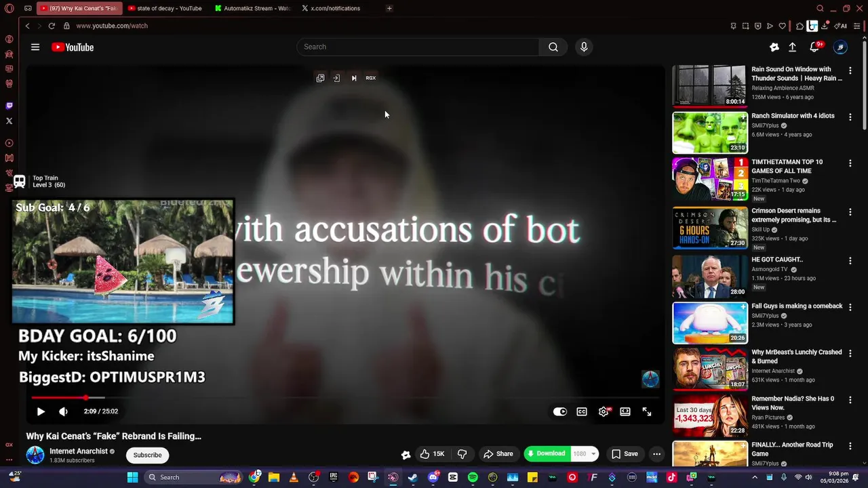The height and width of the screenshot is (488, 868).
Task: Open options for Ranch Simulator video
Action: coord(850,117)
